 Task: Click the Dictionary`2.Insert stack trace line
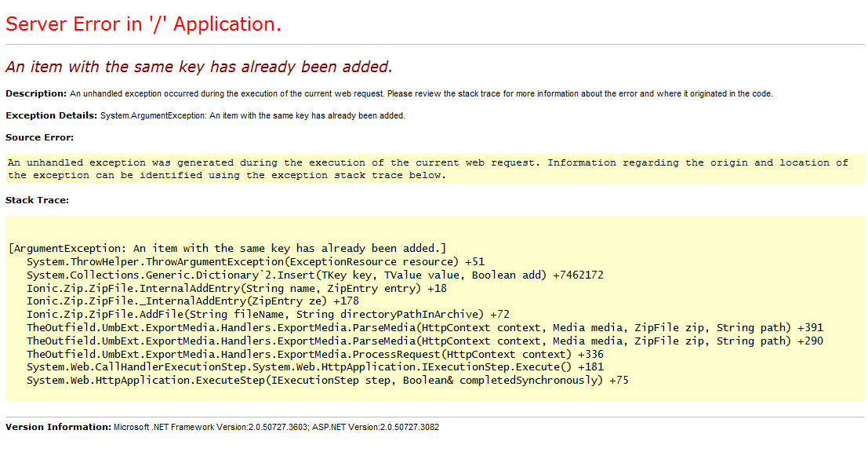[x=314, y=275]
